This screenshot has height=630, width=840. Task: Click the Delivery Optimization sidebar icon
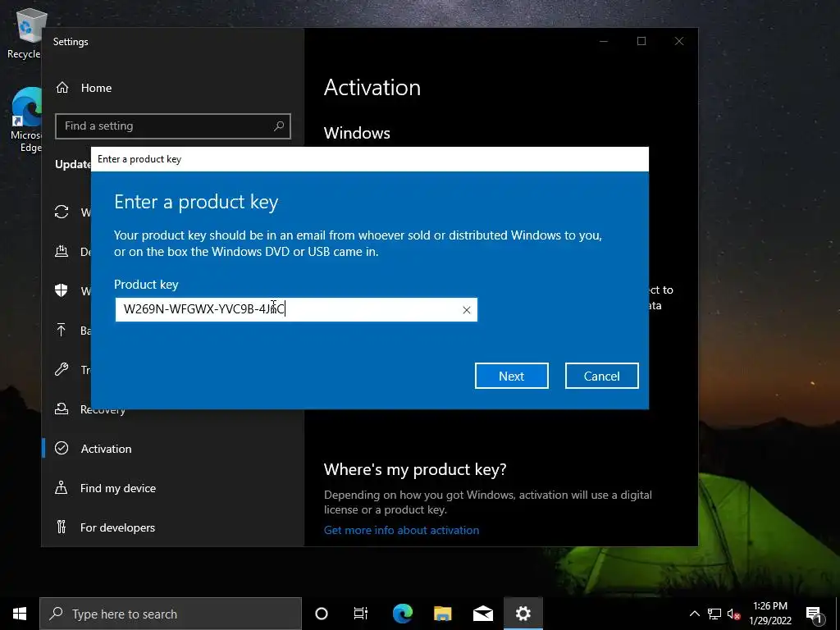click(62, 251)
